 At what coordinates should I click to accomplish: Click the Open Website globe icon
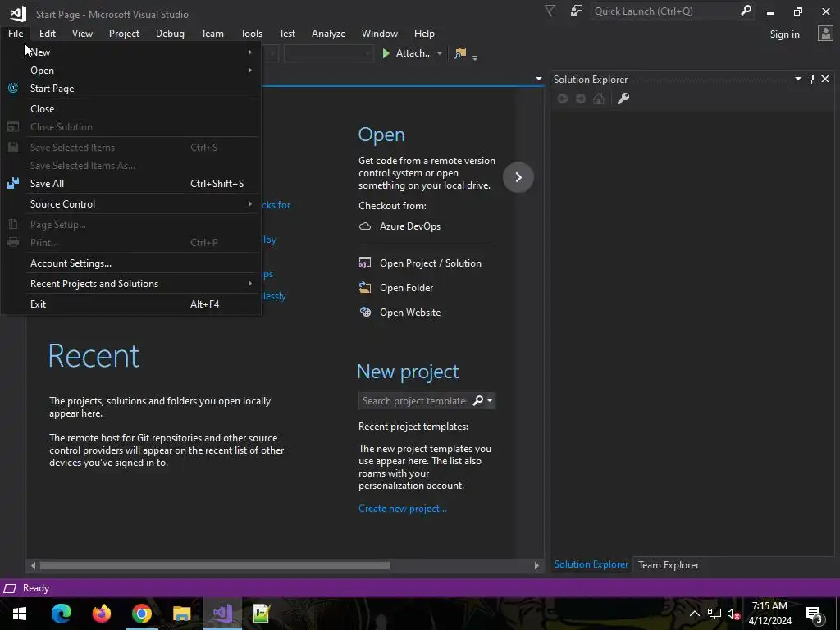click(x=365, y=313)
